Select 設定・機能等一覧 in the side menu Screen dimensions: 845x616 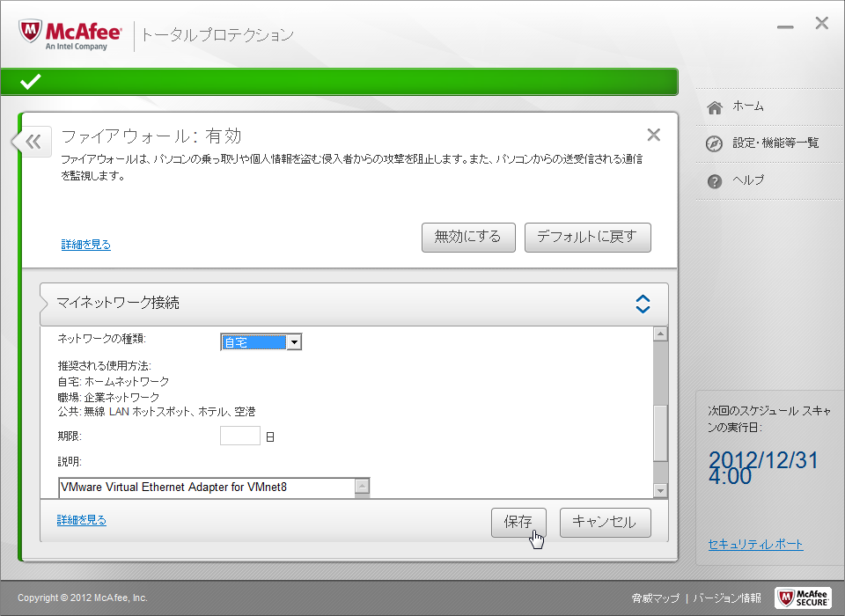coord(775,143)
